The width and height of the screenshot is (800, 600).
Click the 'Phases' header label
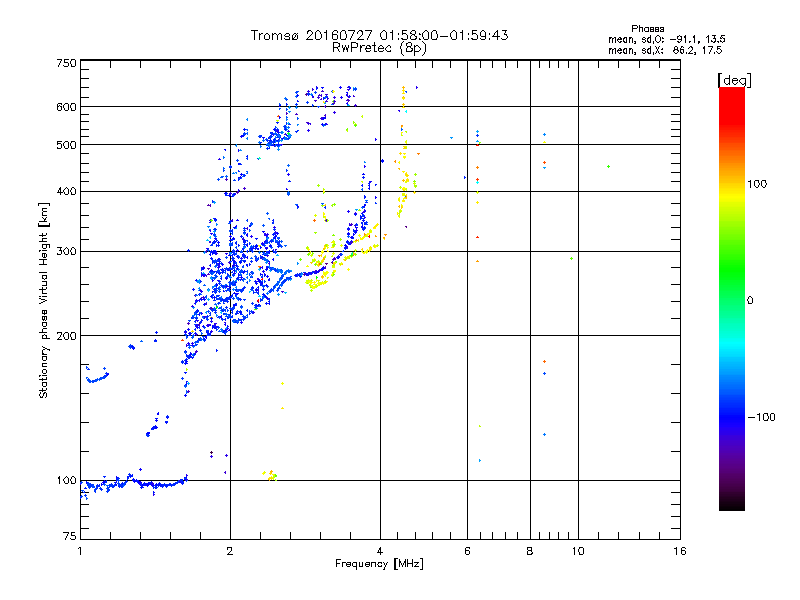pos(647,29)
